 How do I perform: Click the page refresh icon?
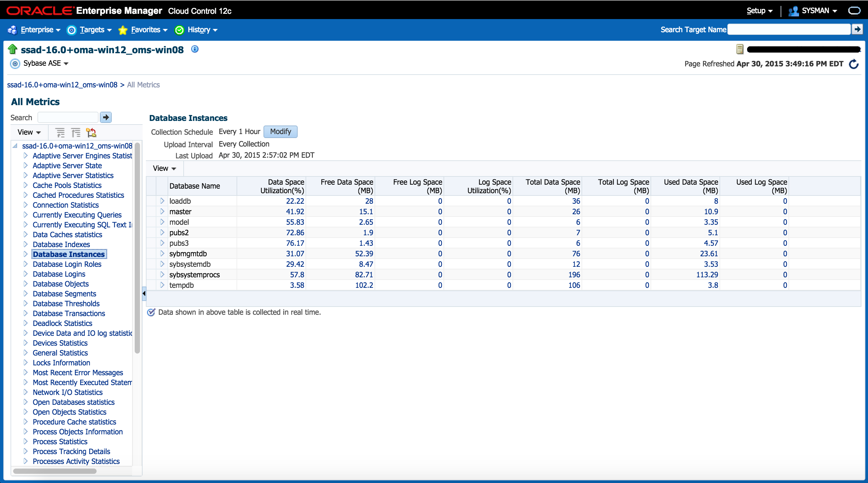(854, 64)
